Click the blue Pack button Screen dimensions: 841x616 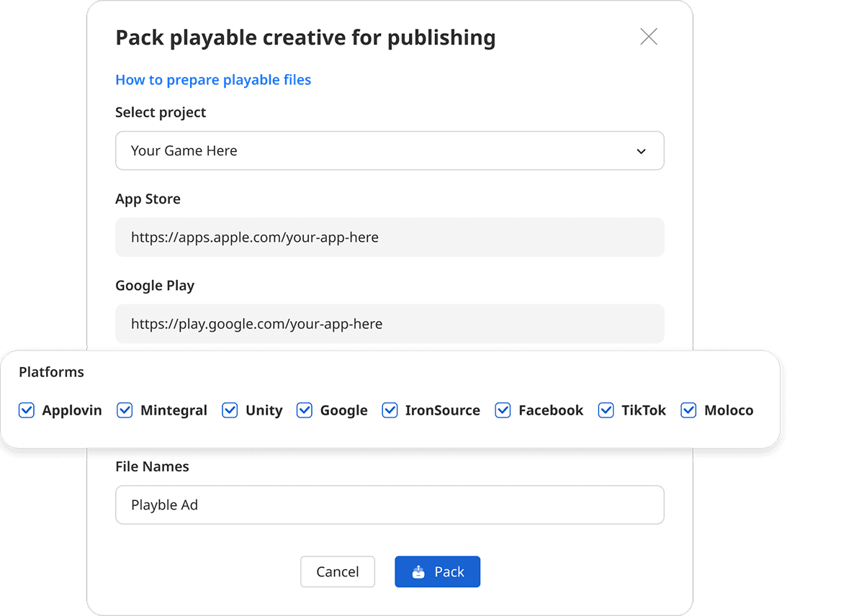[437, 572]
